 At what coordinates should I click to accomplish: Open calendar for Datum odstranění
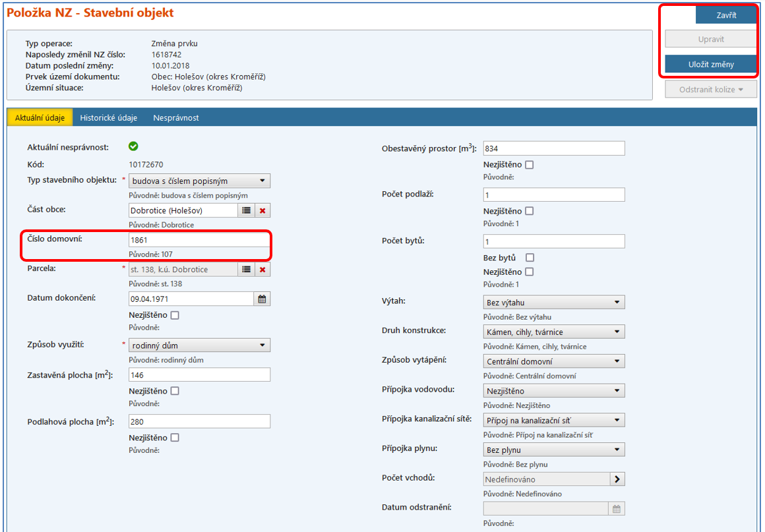[x=616, y=509]
